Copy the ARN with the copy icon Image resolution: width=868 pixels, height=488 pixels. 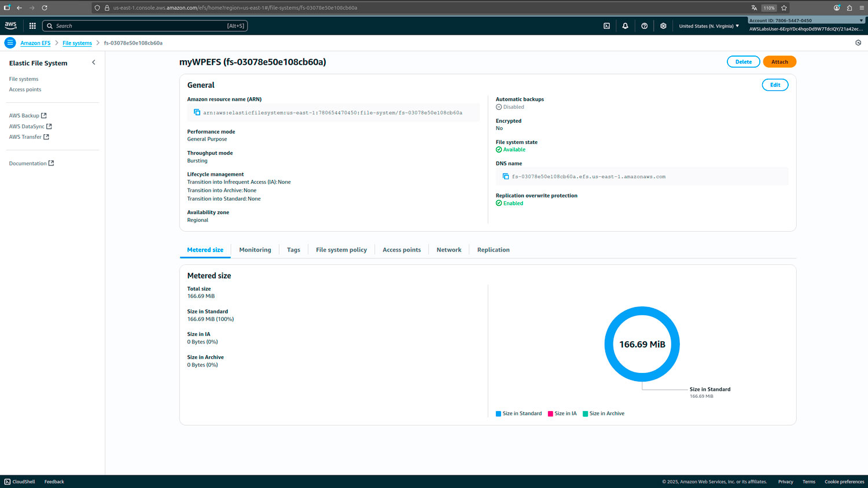[x=197, y=112]
